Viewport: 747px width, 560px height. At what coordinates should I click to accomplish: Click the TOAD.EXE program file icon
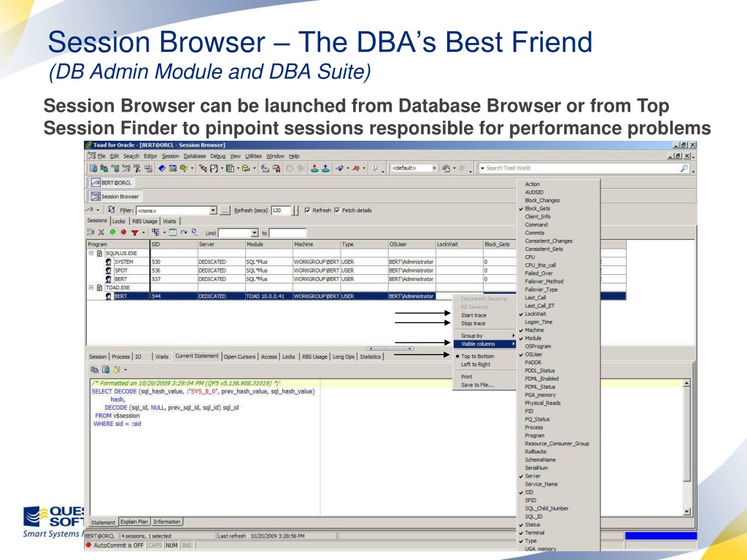[99, 287]
